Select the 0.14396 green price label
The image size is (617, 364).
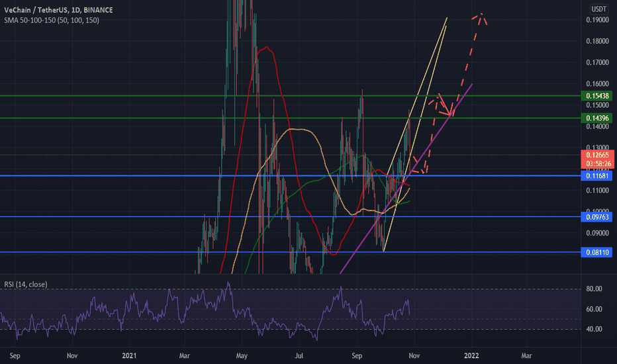[x=596, y=118]
